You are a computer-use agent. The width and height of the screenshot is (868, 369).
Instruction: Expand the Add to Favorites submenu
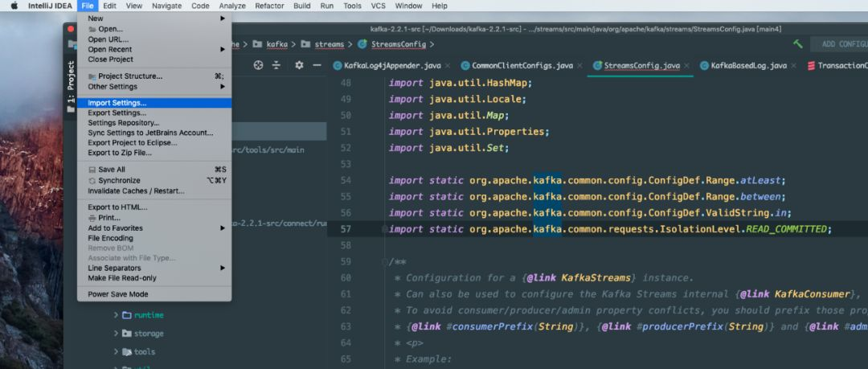pos(154,228)
